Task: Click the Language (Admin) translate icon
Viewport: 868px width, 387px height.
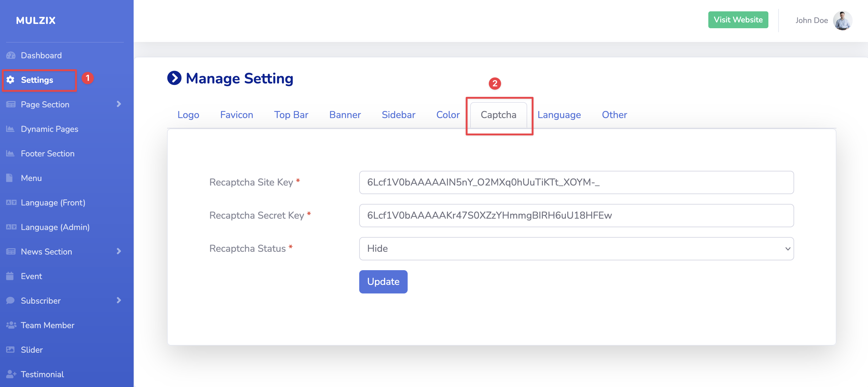Action: (x=11, y=227)
